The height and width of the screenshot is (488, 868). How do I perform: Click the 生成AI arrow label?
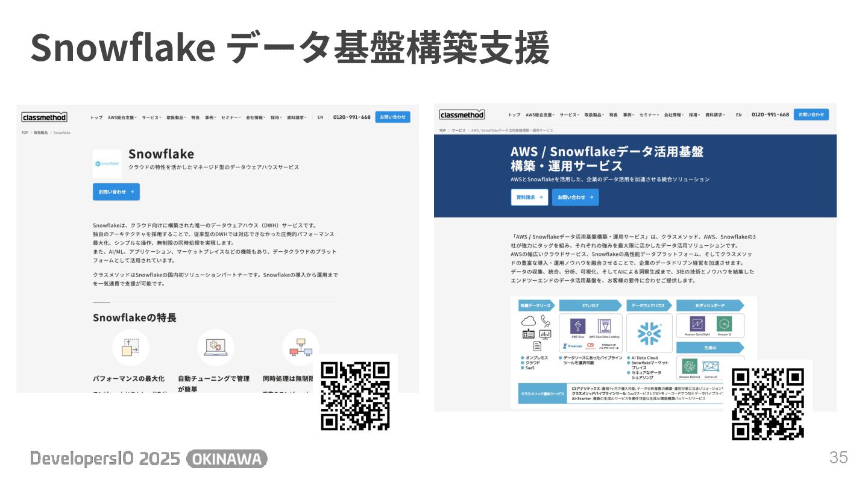point(710,348)
